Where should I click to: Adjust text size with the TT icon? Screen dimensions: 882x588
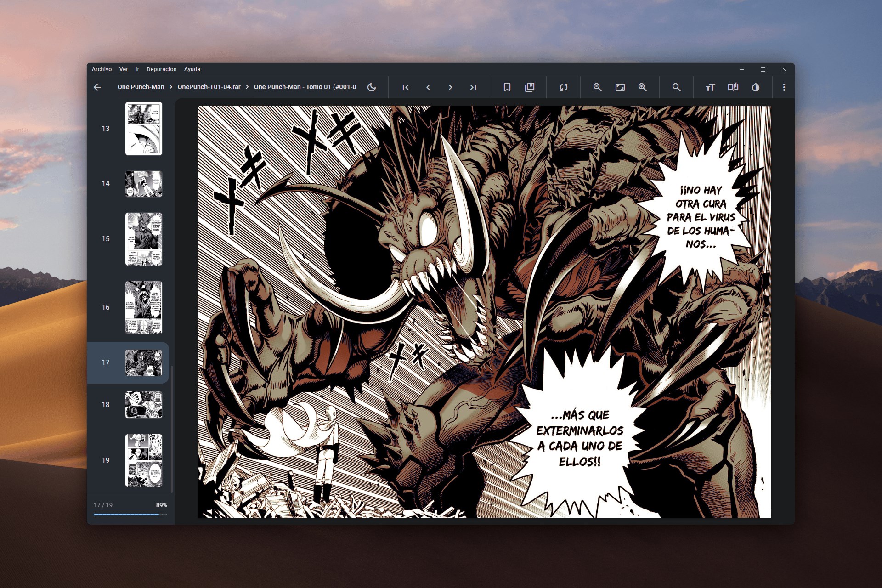click(x=710, y=87)
